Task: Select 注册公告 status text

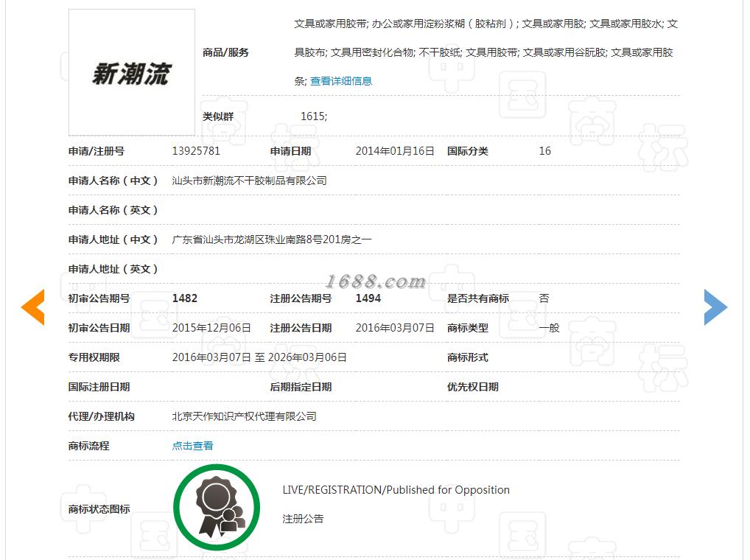Action: click(x=303, y=519)
